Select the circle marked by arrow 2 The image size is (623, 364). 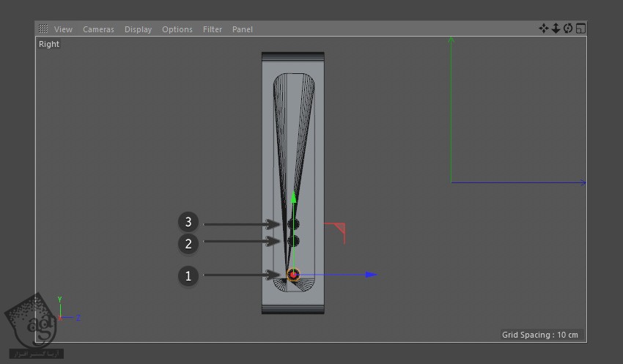(293, 241)
